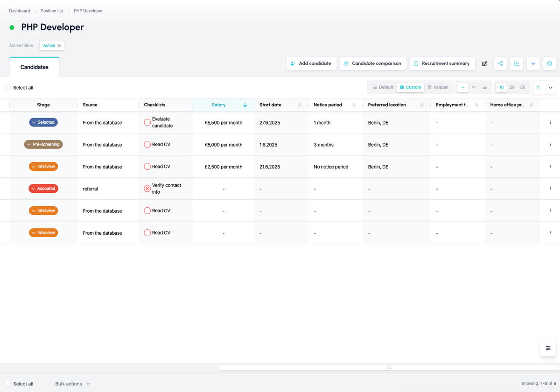Open row actions for £2,500 per month row

[550, 167]
